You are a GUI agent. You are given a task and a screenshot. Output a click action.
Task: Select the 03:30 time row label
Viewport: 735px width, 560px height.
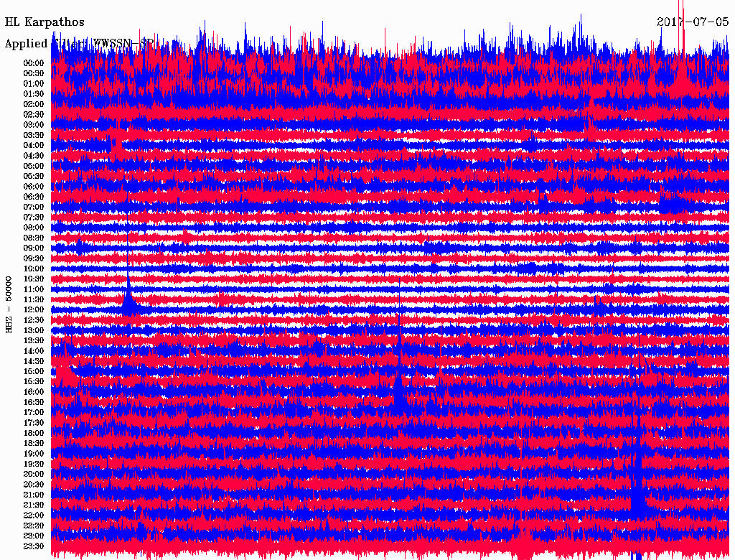pos(34,135)
